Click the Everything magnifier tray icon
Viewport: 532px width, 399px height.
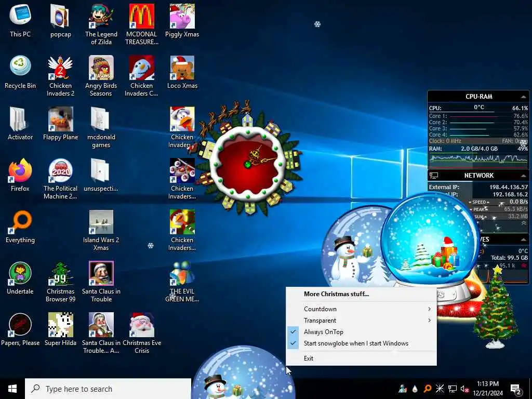[x=428, y=389]
